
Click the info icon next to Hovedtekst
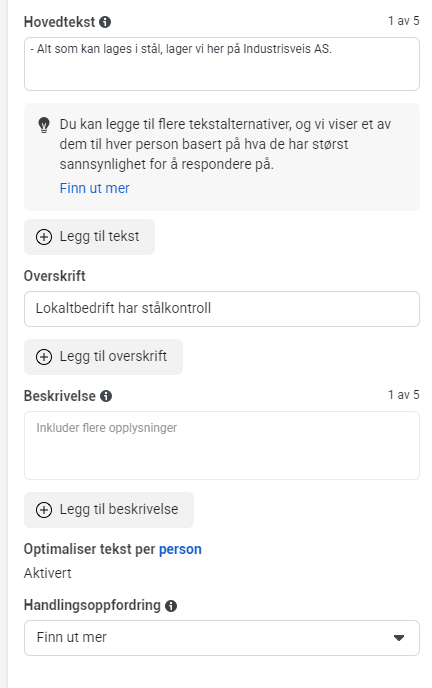(x=105, y=22)
